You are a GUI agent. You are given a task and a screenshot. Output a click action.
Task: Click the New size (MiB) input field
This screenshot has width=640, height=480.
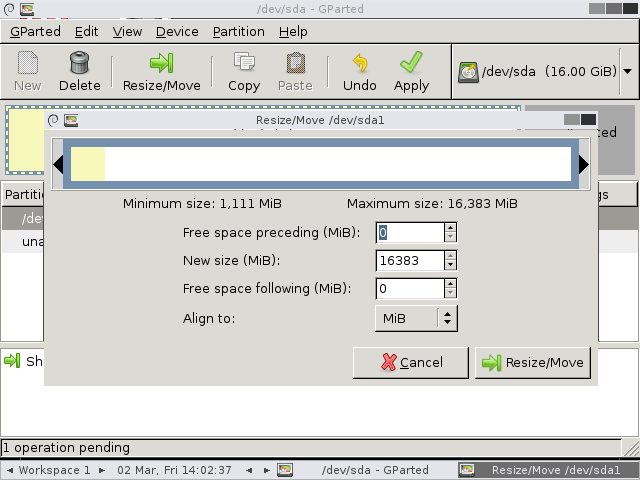click(x=410, y=260)
